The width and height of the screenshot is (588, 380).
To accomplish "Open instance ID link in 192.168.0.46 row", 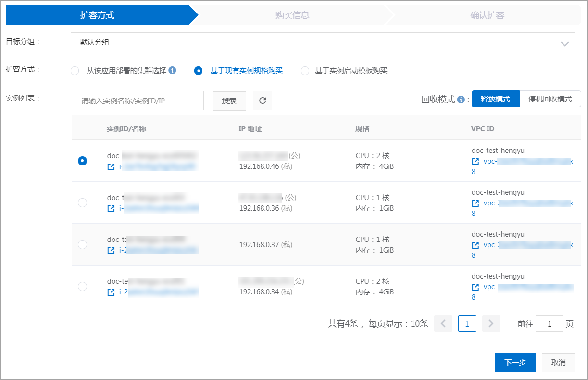I will 158,167.
